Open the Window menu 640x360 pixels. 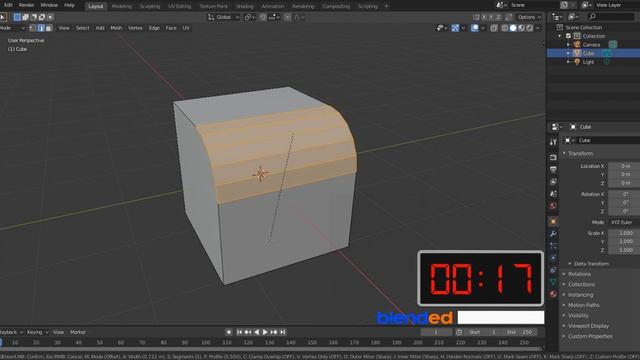coord(49,5)
